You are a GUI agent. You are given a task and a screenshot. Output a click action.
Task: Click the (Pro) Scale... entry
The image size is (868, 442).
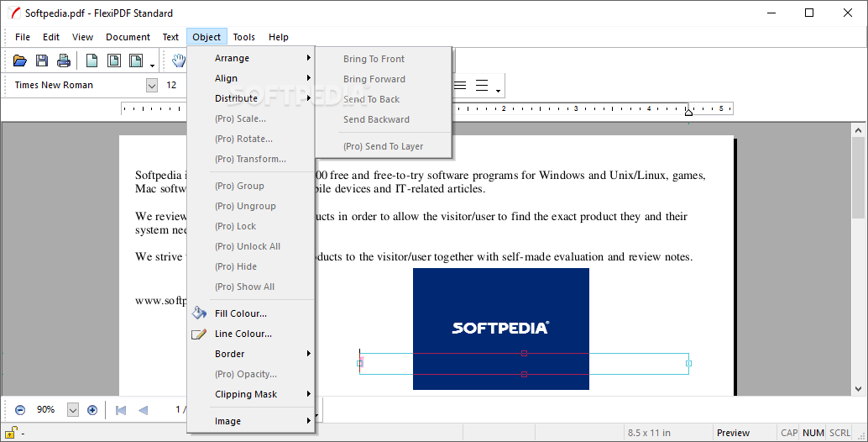coord(251,118)
